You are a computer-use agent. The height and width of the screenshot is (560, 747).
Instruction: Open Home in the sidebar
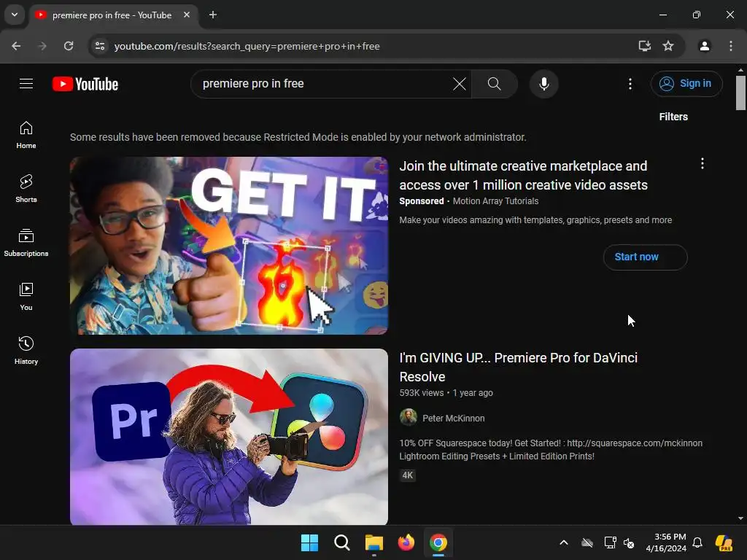[x=26, y=135]
